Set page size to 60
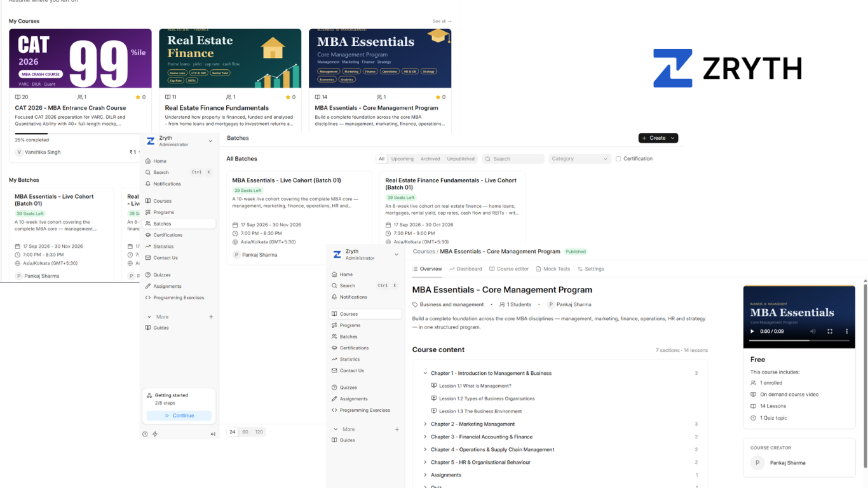 (245, 432)
